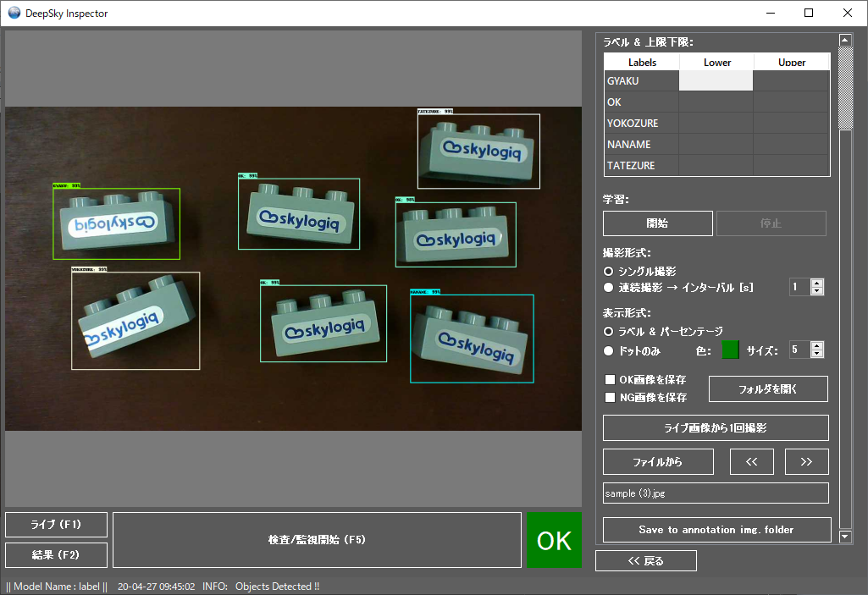Click the size value field showing 5
The image size is (868, 595).
[x=800, y=350]
